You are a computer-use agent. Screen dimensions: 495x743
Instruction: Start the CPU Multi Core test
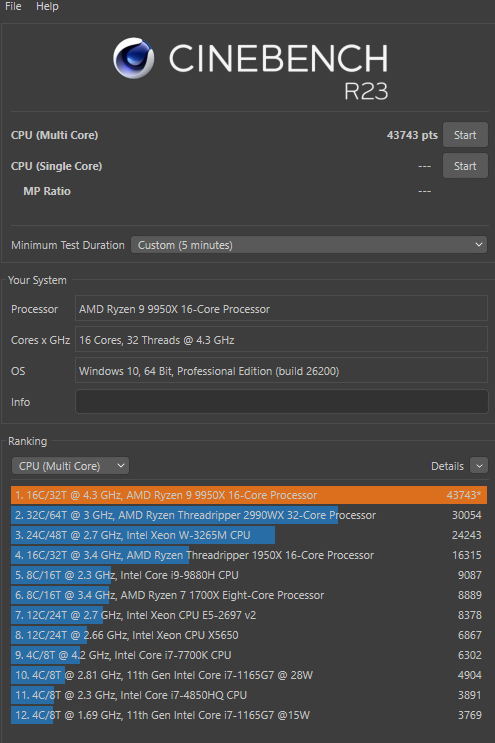(465, 135)
